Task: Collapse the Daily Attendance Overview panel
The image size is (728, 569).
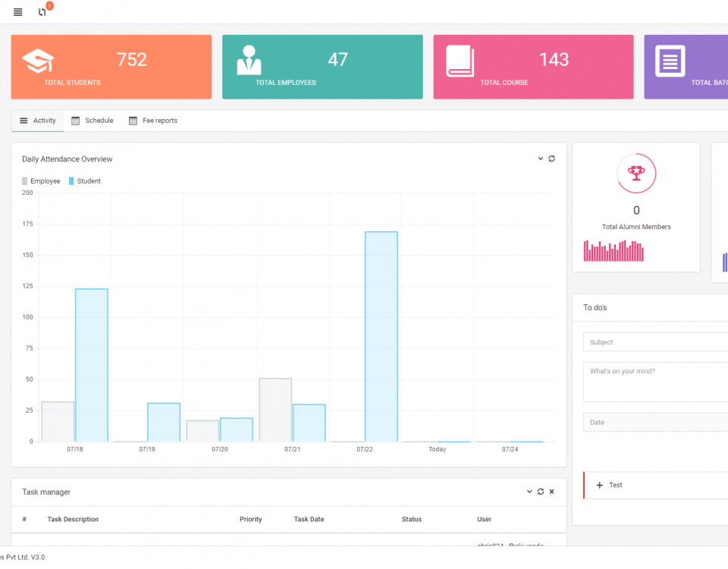Action: [x=541, y=159]
